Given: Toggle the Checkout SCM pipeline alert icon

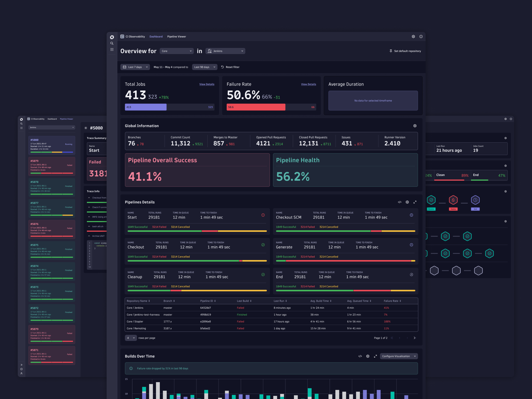Looking at the screenshot, I should [411, 215].
